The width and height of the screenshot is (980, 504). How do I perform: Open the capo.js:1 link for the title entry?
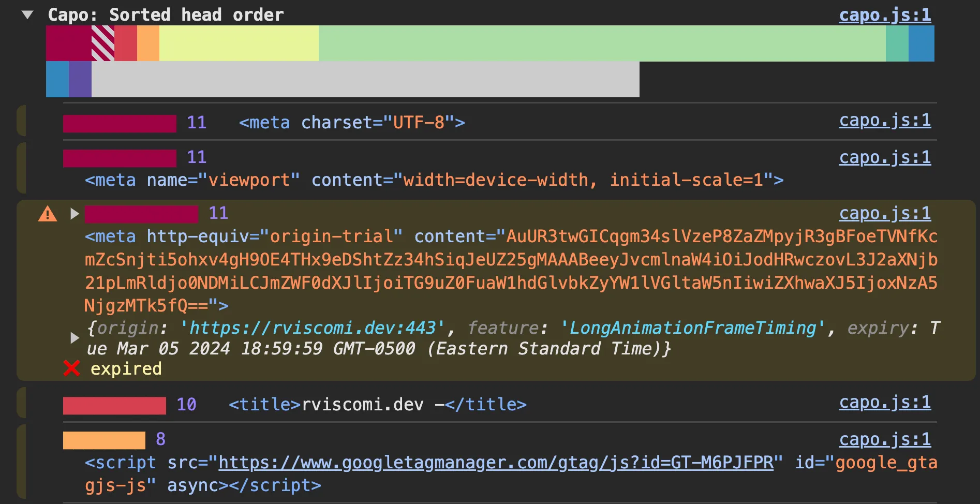coord(885,403)
